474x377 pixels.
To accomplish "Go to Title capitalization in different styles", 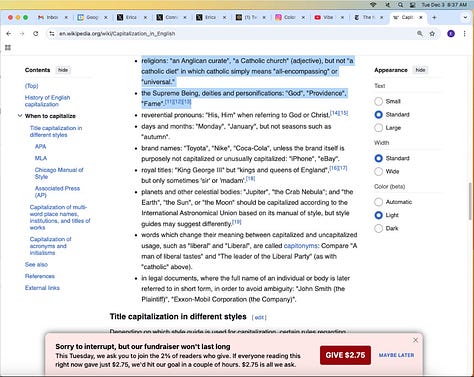I will 56,131.
